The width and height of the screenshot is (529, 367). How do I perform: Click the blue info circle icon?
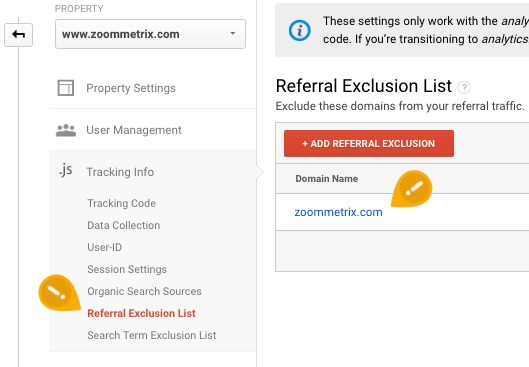point(300,30)
